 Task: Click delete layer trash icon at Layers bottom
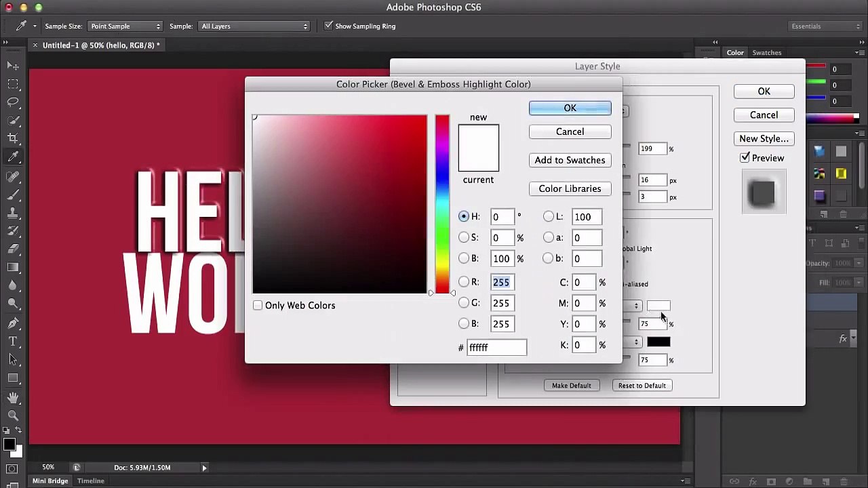tap(844, 482)
